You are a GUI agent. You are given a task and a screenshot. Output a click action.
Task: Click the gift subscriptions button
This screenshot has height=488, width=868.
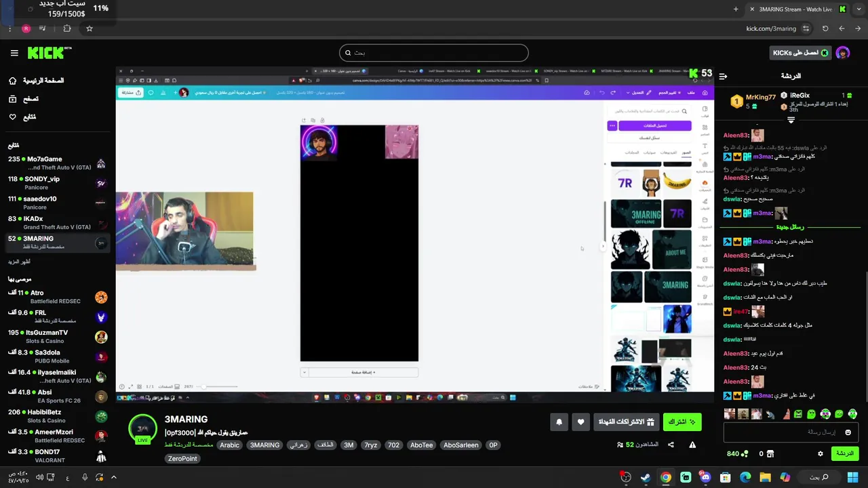(626, 422)
